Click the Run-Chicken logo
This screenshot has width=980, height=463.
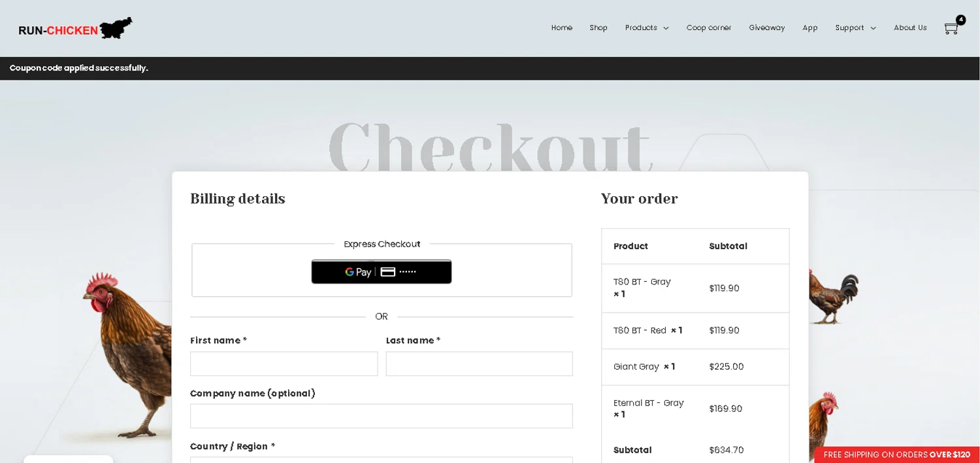pos(75,28)
